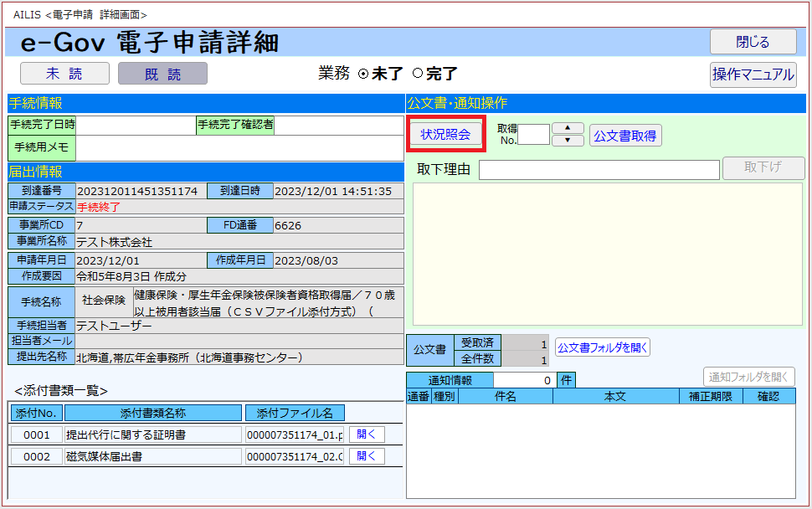Increase 取得No. with the up arrow
This screenshot has height=509, width=812.
[568, 128]
